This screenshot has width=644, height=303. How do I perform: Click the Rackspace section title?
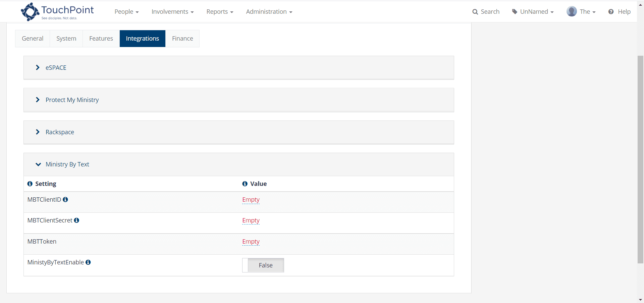(60, 132)
